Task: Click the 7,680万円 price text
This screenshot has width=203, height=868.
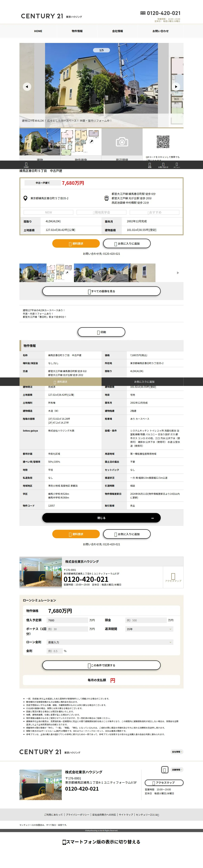Action: [73, 183]
